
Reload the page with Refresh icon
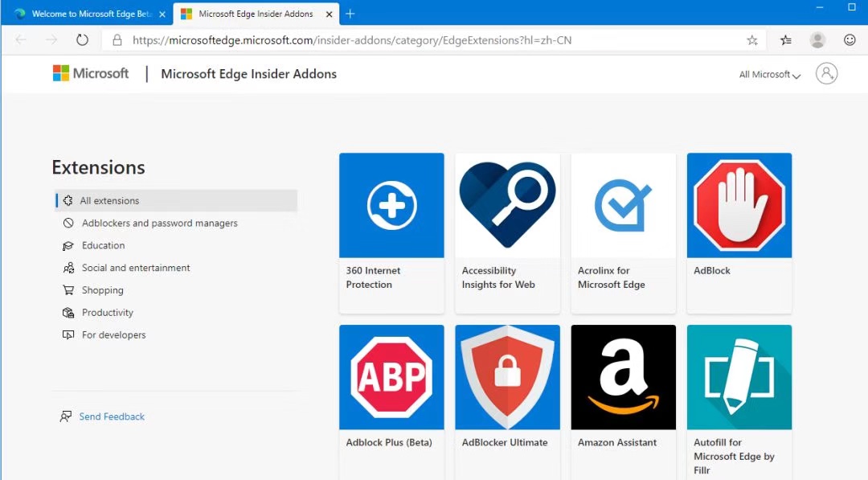pos(83,40)
